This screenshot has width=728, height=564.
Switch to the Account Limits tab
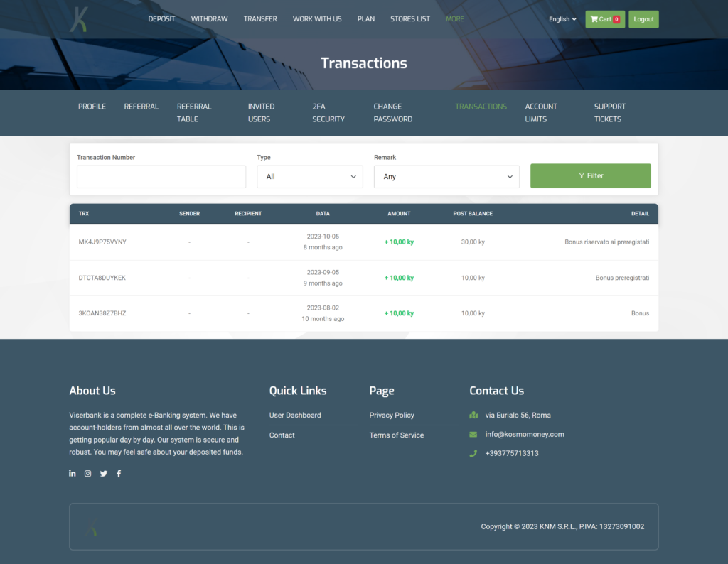click(x=541, y=112)
